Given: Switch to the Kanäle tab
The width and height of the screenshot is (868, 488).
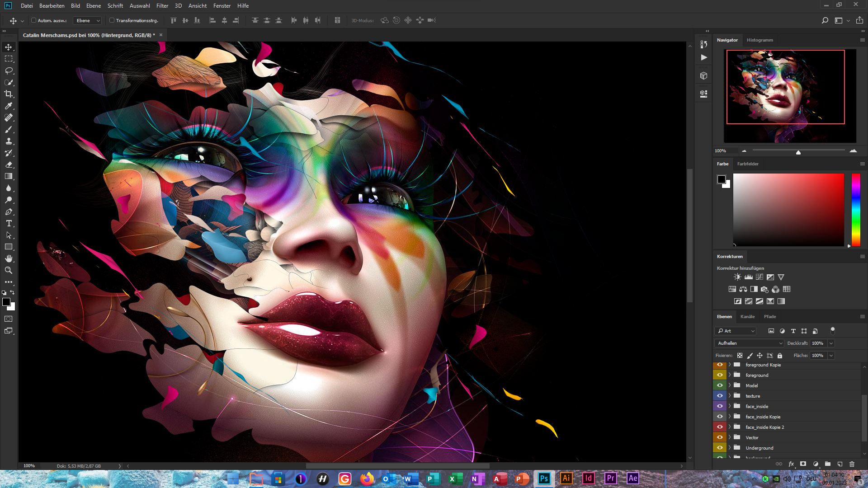Looking at the screenshot, I should tap(747, 317).
